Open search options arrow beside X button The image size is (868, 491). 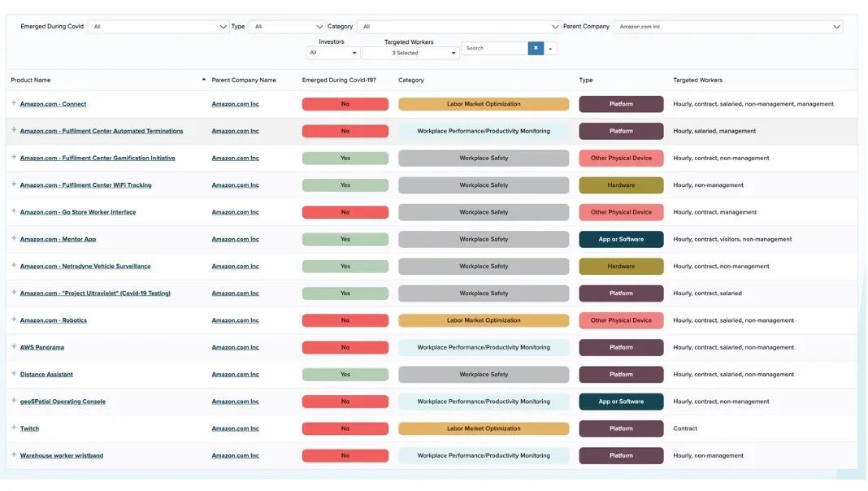(550, 49)
